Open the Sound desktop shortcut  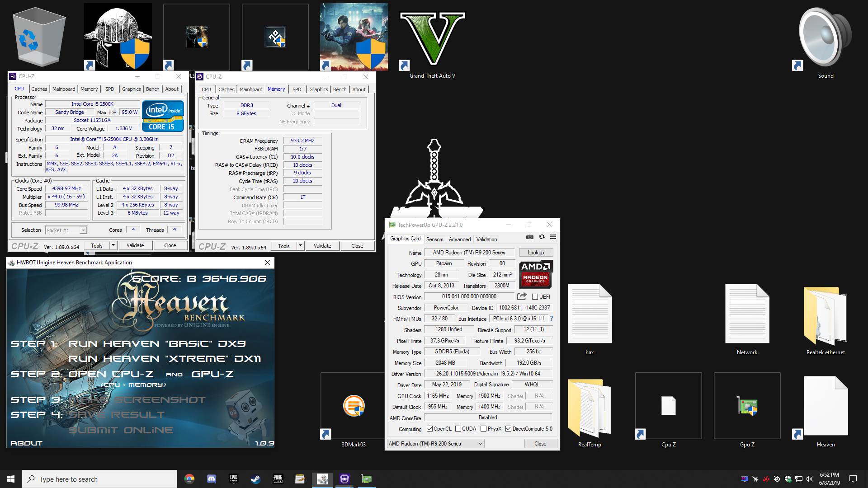point(826,42)
